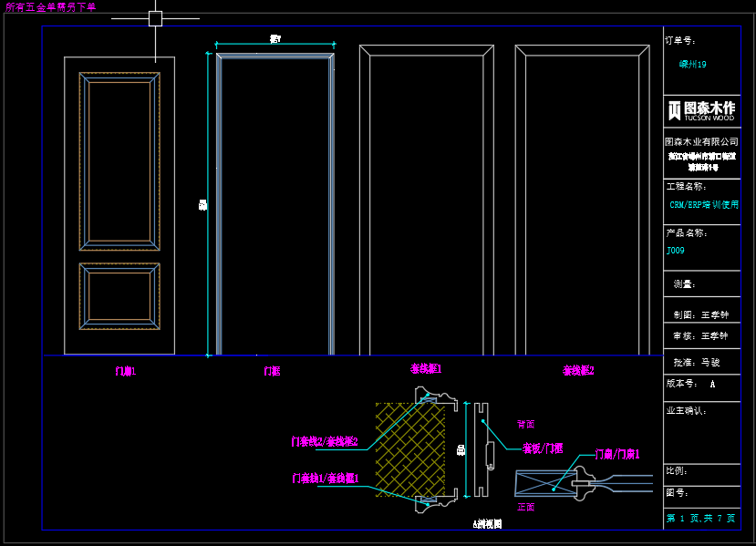Screen dimensions: 756x546
Task: Click the 门套线1/套线框1 leader annotation
Action: click(x=326, y=479)
